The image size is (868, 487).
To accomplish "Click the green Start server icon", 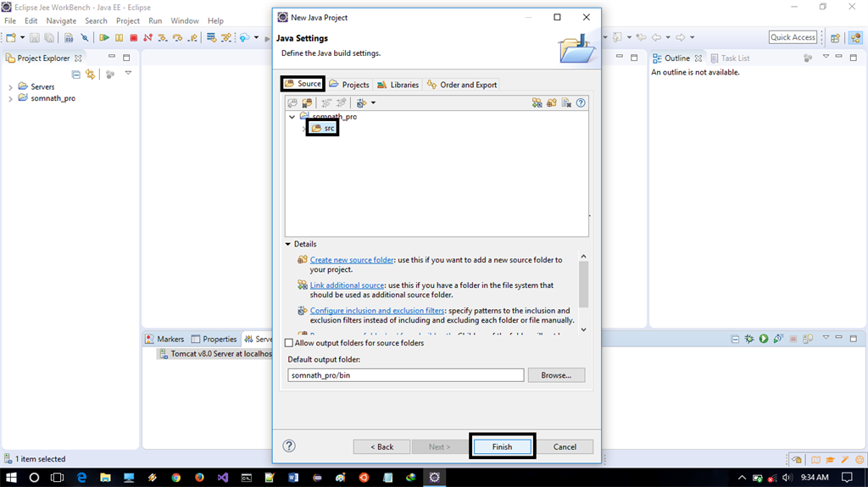I will pos(764,339).
